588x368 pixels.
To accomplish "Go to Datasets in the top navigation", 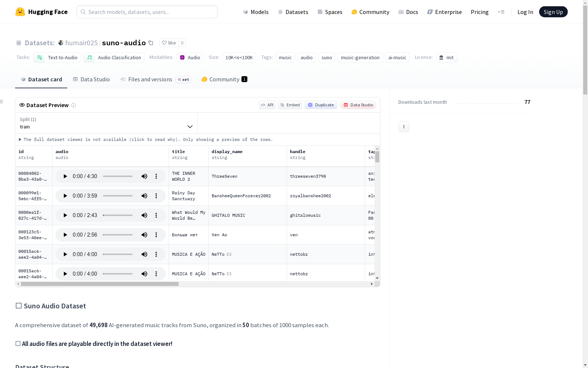I will (x=293, y=12).
